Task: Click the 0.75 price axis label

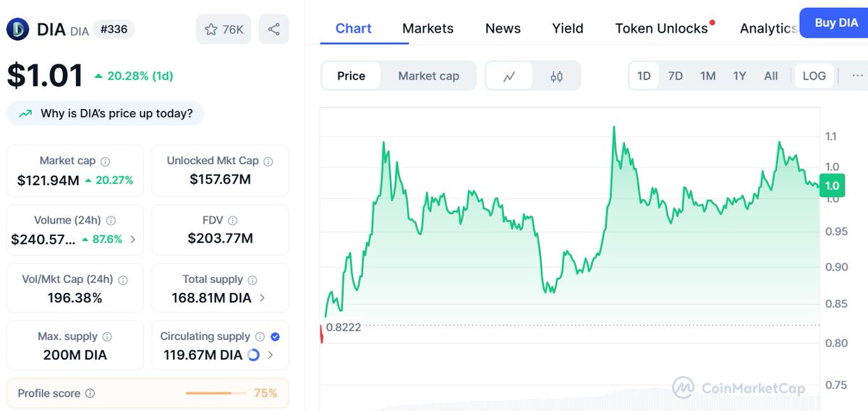Action: pos(835,384)
